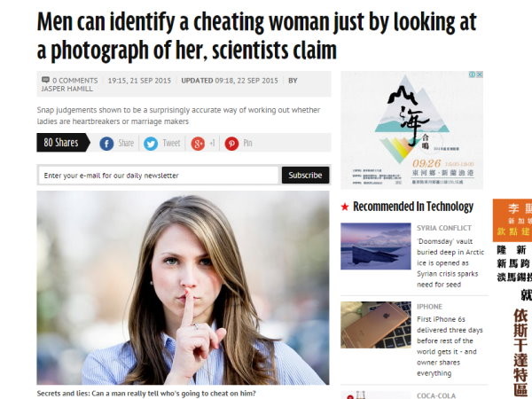Click the Subscribe button
Viewport: 532px width, 399px height.
[305, 175]
